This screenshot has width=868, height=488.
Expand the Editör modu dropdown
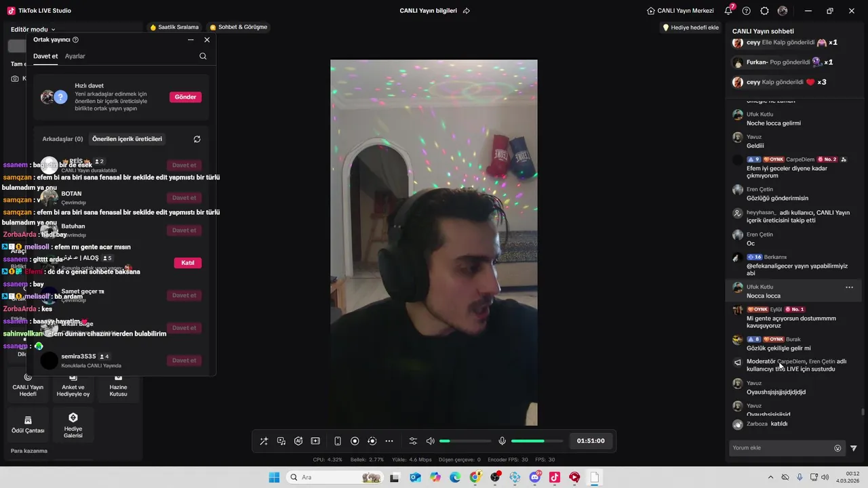coord(33,29)
